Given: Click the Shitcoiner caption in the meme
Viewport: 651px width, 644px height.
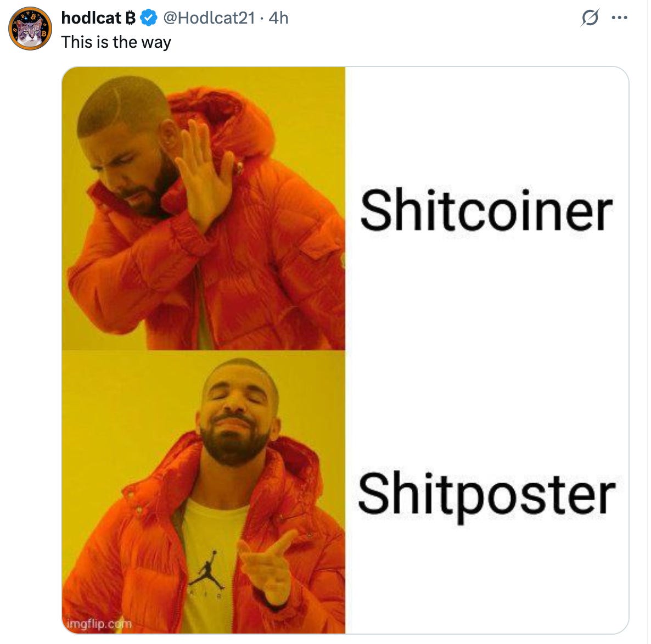Looking at the screenshot, I should 486,210.
